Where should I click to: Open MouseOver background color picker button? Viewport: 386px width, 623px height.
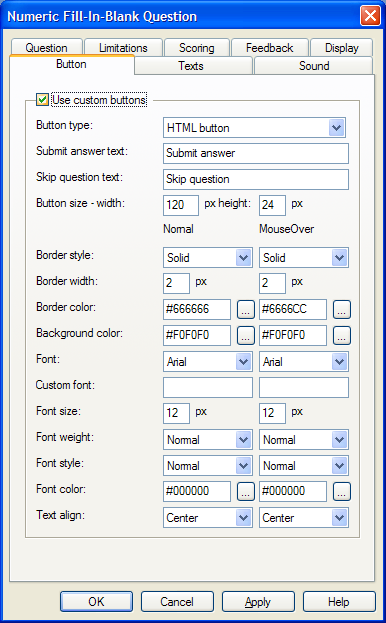[342, 335]
